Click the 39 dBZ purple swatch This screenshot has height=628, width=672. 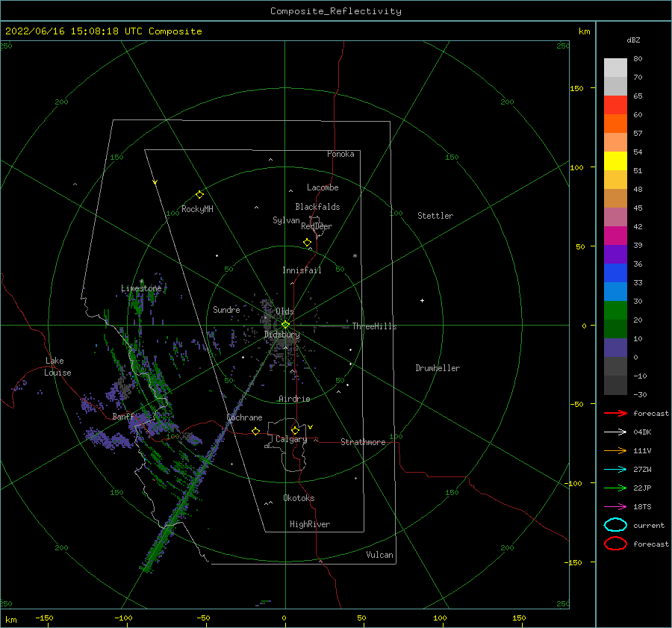615,254
